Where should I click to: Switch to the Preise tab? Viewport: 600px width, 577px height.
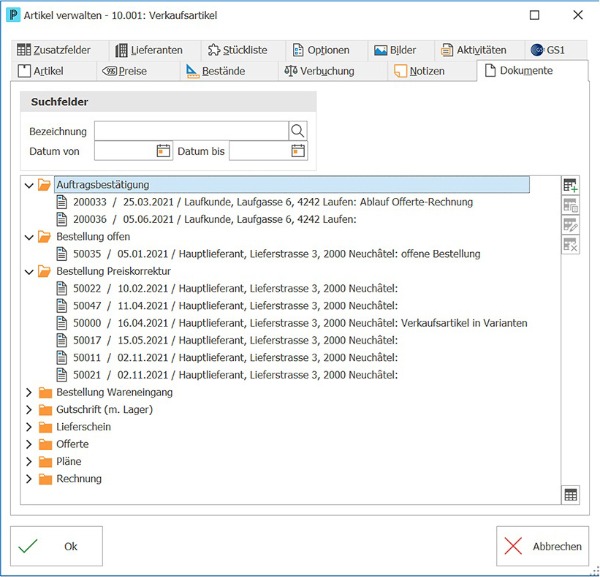click(x=138, y=71)
